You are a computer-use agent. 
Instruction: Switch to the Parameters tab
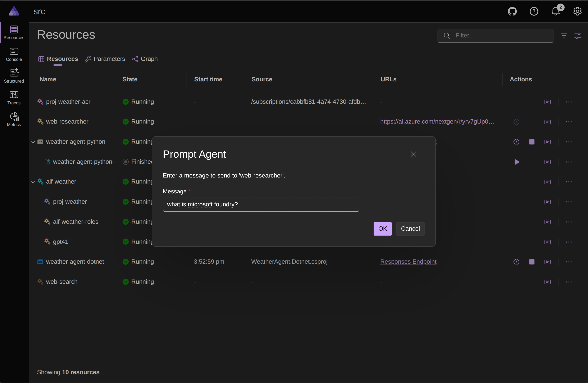[105, 59]
